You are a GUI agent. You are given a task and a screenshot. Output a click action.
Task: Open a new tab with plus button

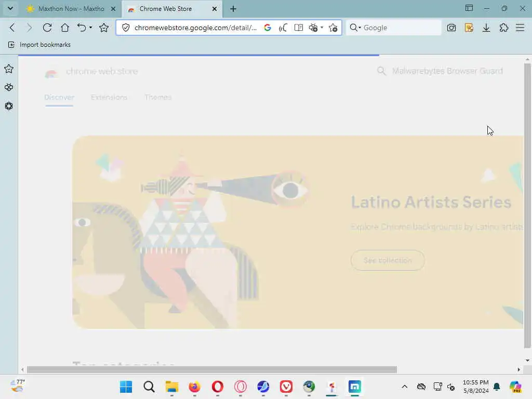click(233, 9)
